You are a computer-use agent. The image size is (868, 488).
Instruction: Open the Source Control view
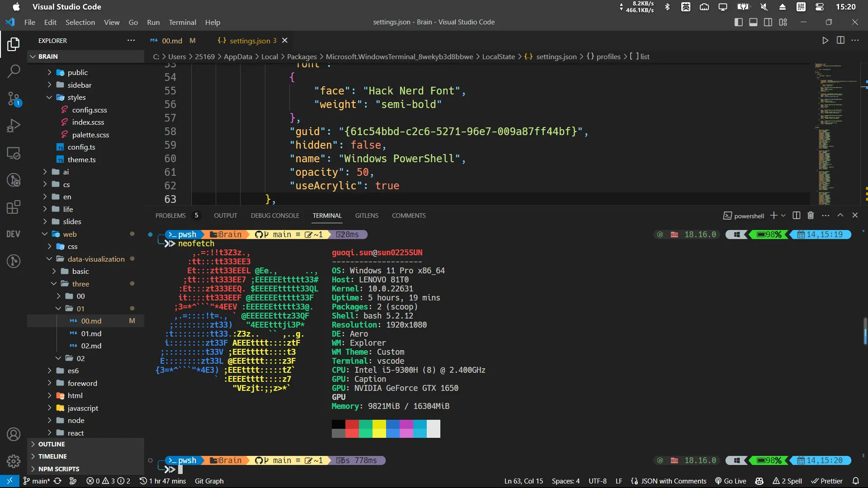click(x=14, y=99)
